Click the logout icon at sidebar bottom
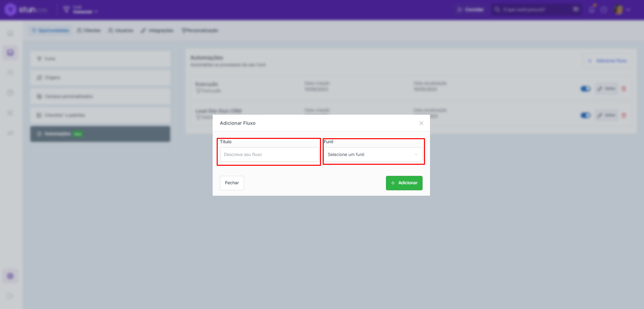The image size is (644, 309). coord(10,296)
